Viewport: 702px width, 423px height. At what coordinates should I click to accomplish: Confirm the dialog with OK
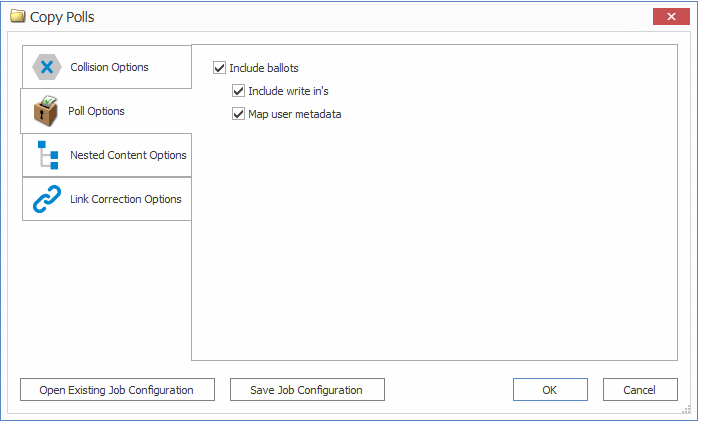click(550, 390)
